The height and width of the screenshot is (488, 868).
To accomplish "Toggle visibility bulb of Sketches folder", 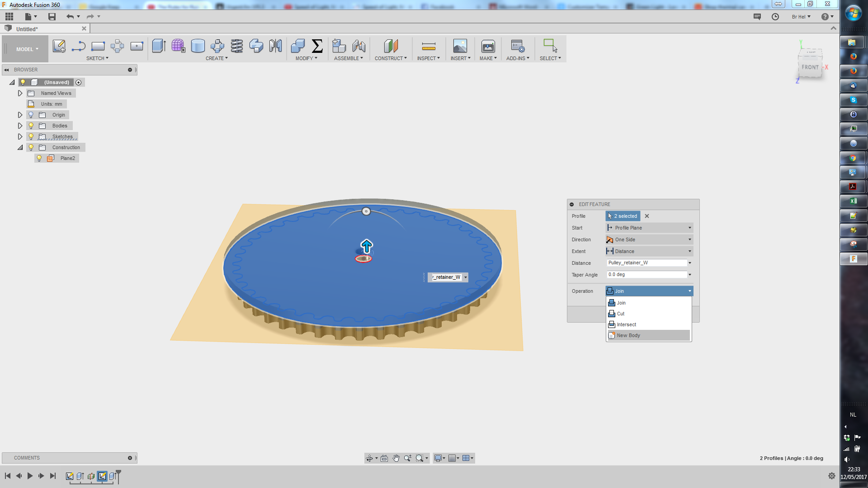I will tap(31, 136).
